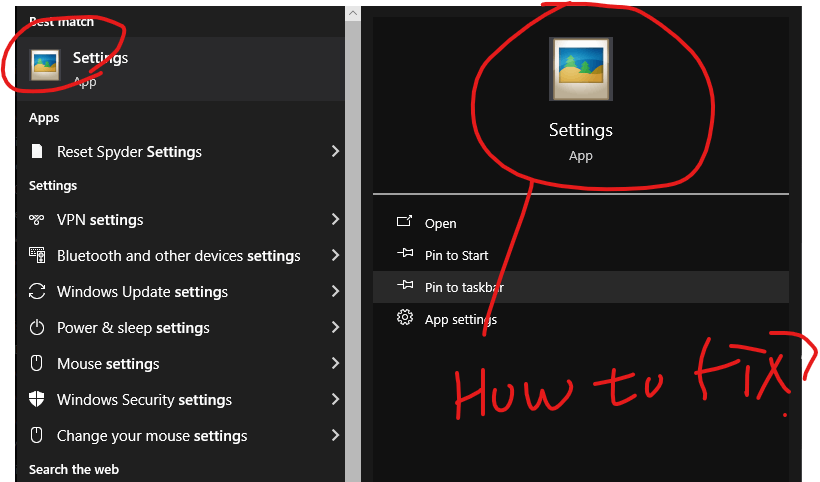Select the Reset Spyder Settings document icon
The image size is (820, 482).
[x=37, y=152]
